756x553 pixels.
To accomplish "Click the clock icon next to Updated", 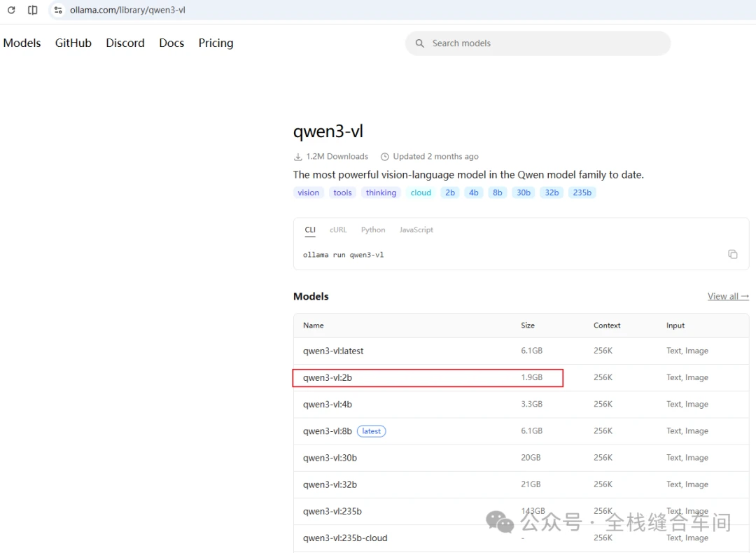I will [x=385, y=157].
